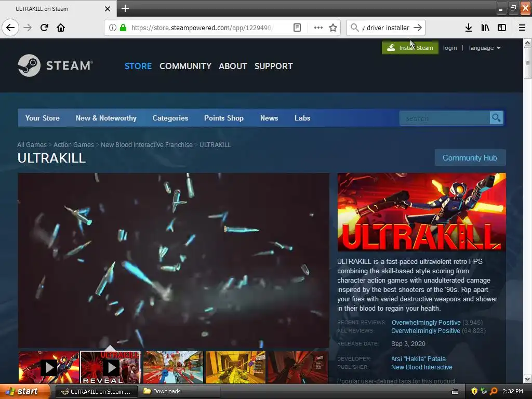532x399 pixels.
Task: Click the 2:32 PM system clock
Action: (x=513, y=391)
